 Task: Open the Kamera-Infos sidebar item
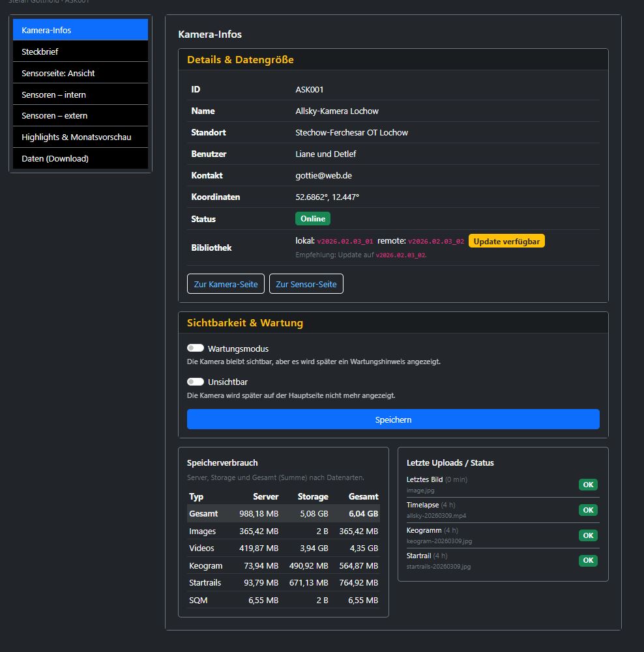[80, 30]
